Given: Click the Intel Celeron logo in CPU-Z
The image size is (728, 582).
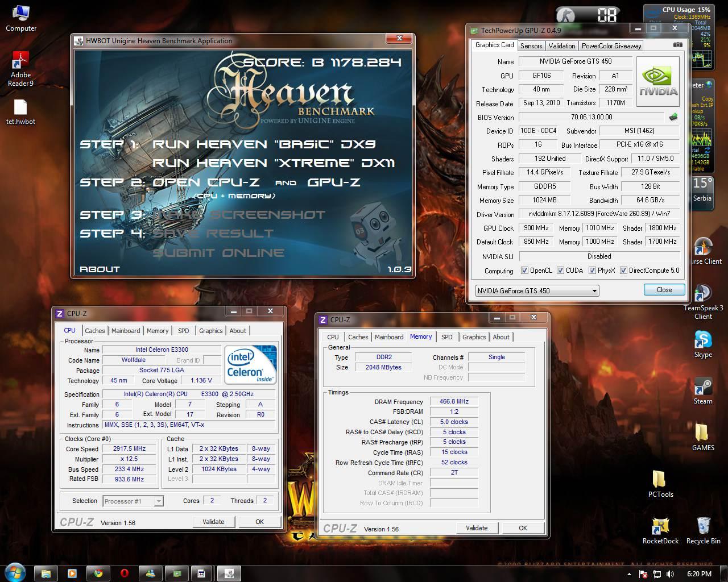Looking at the screenshot, I should 250,364.
